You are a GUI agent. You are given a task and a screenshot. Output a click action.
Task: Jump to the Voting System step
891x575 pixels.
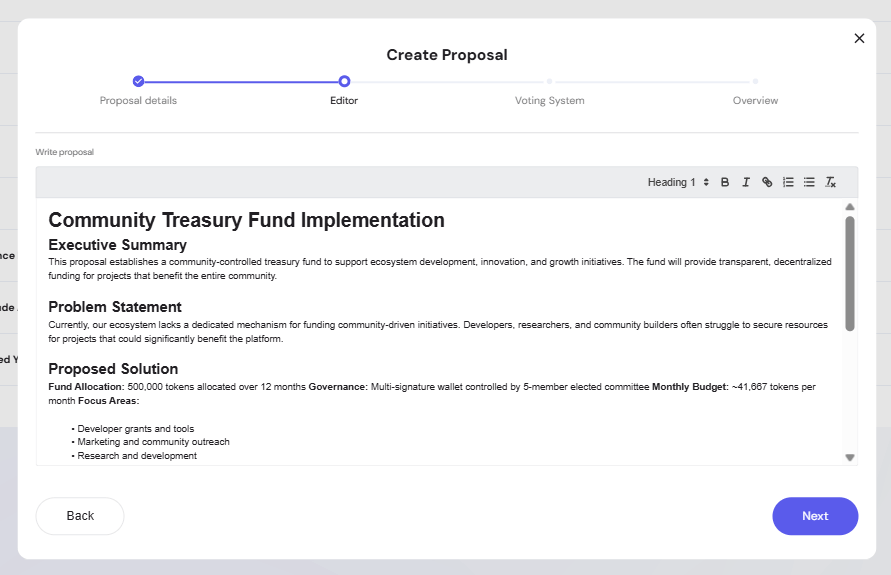(x=549, y=100)
